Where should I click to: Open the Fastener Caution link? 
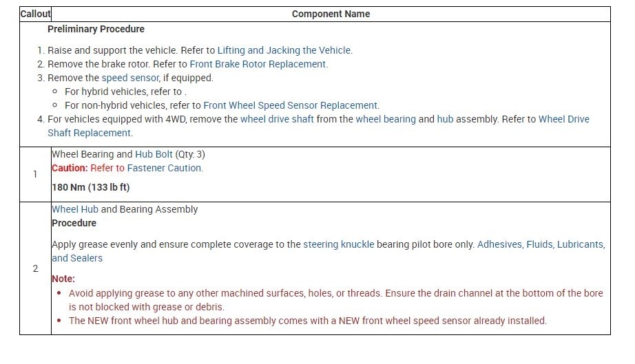[x=165, y=168]
